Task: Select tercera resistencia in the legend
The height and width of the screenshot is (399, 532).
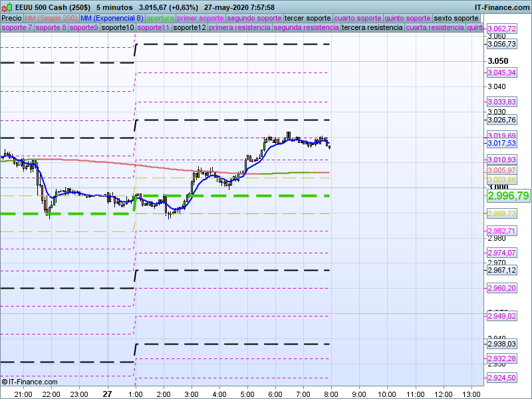Action: 371,28
